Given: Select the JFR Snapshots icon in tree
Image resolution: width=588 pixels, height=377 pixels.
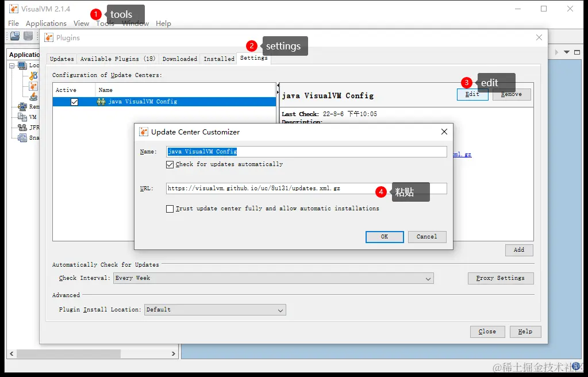Looking at the screenshot, I should click(22, 127).
